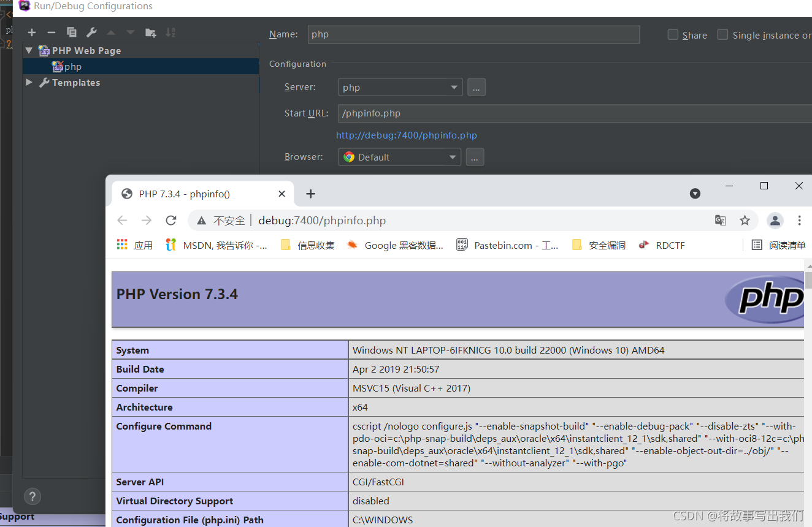
Task: Enable the Share checkbox
Action: coord(673,35)
